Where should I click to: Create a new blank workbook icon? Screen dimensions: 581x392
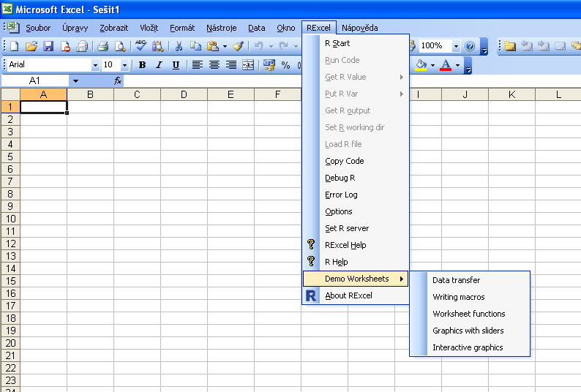tap(14, 46)
